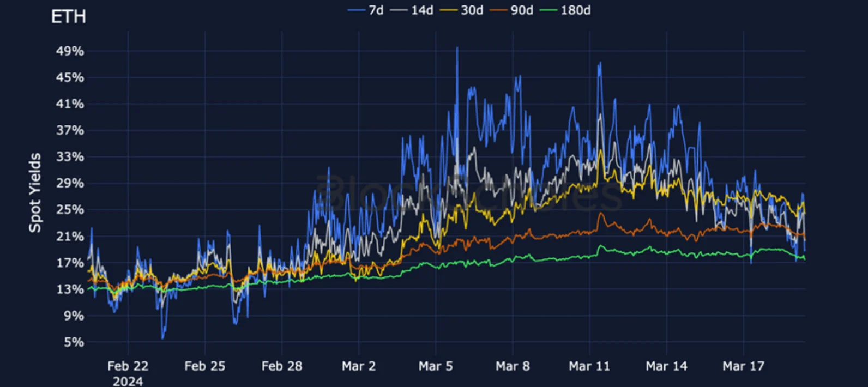Click the 25% y-axis tick label

click(70, 210)
